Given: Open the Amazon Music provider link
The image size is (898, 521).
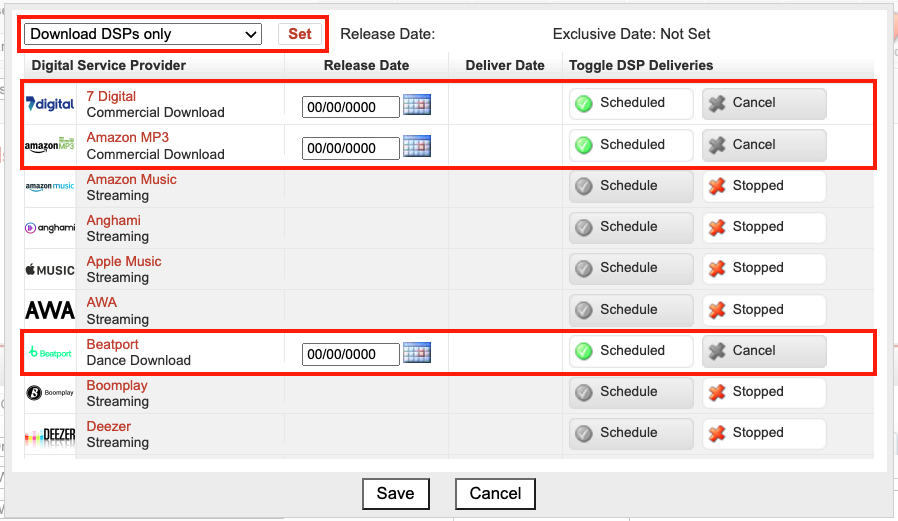Looking at the screenshot, I should (131, 179).
